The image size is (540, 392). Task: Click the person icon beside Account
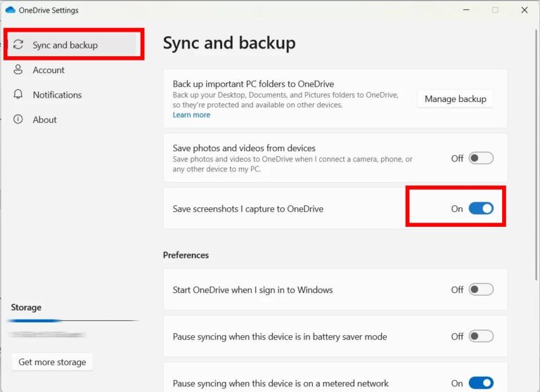click(x=18, y=70)
